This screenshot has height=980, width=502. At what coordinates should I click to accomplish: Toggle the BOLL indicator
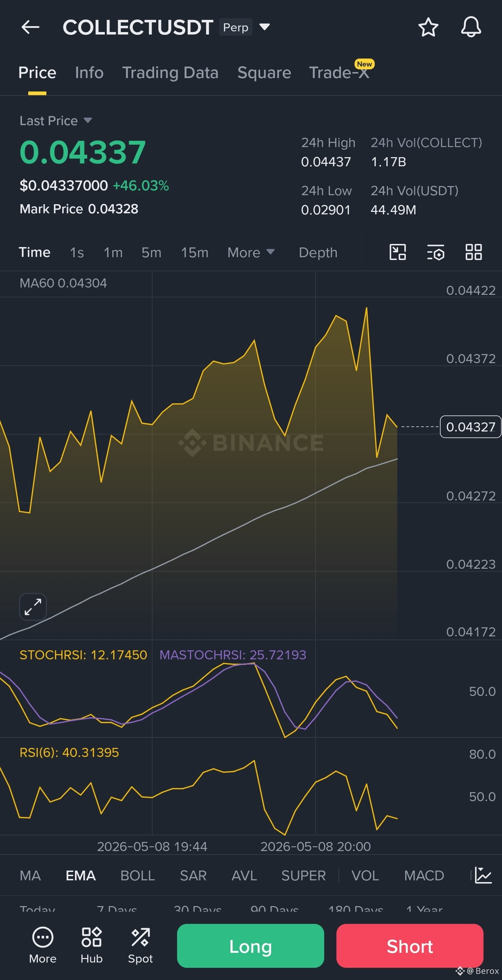[x=137, y=875]
